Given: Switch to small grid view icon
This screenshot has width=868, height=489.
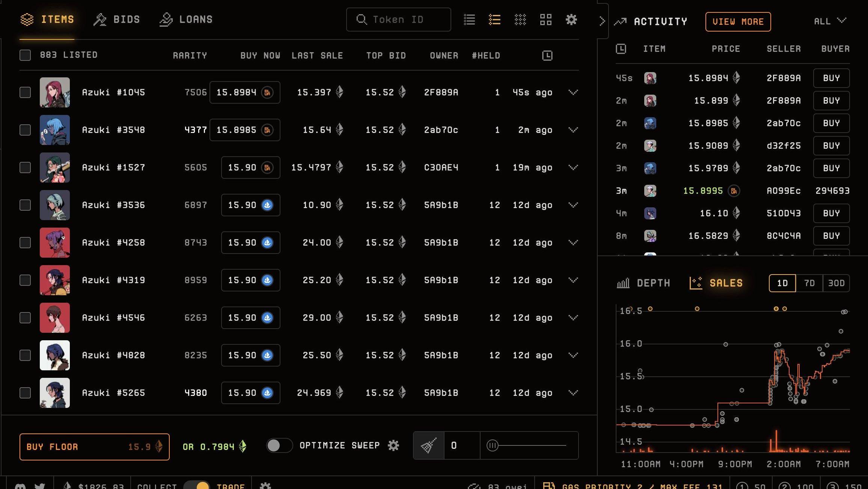Looking at the screenshot, I should (520, 20).
